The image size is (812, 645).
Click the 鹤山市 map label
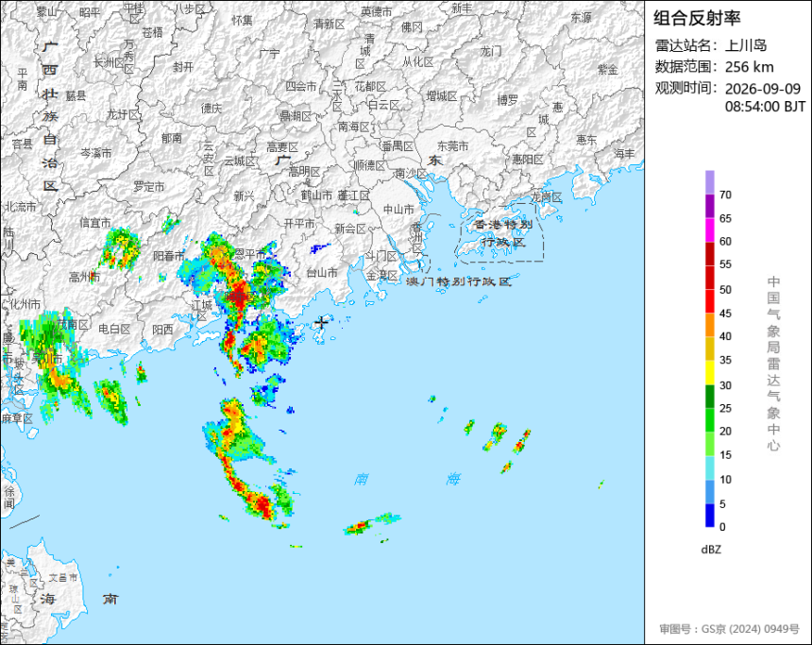click(316, 195)
